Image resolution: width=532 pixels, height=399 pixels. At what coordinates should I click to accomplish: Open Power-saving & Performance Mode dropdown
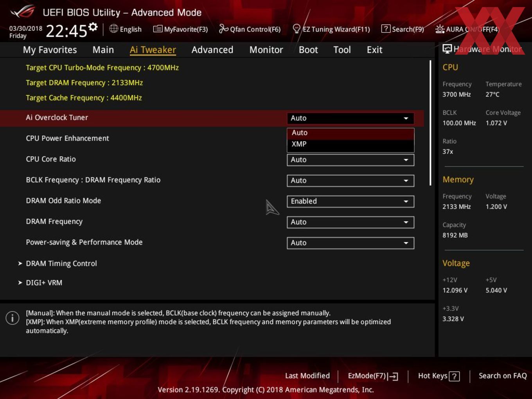[x=350, y=243]
